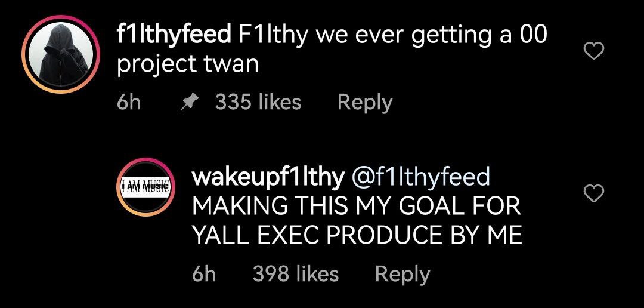View the 398 likes list
The height and width of the screenshot is (308, 644).
[296, 274]
